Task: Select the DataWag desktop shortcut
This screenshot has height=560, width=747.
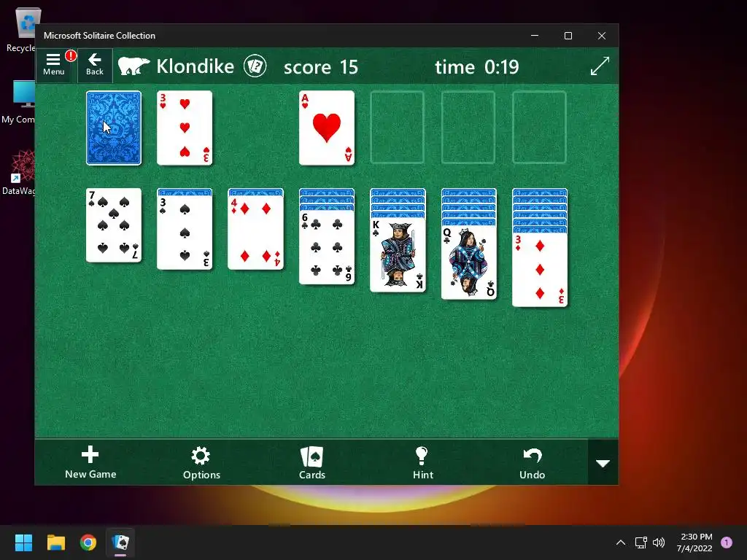Action: (x=20, y=173)
